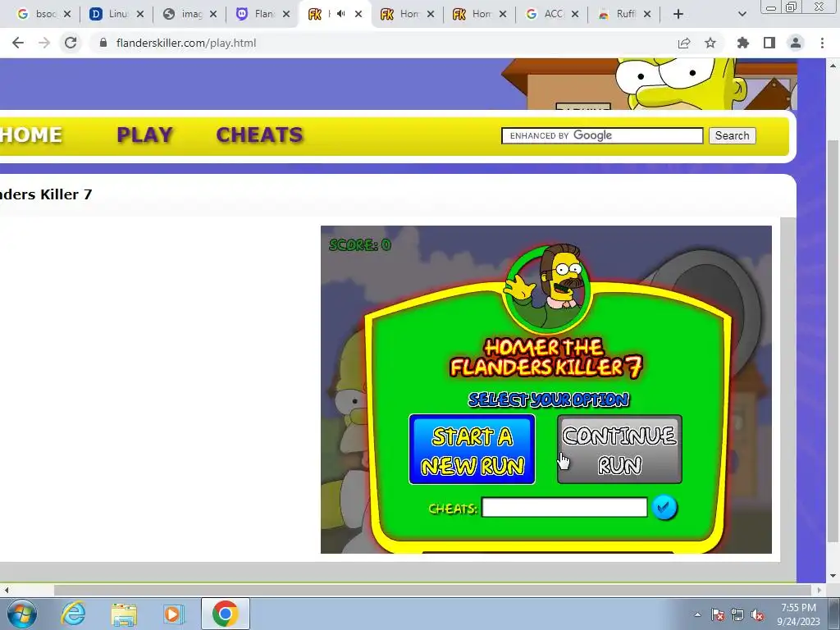Click the Chrome taskbar icon
This screenshot has height=630, width=840.
(x=225, y=614)
